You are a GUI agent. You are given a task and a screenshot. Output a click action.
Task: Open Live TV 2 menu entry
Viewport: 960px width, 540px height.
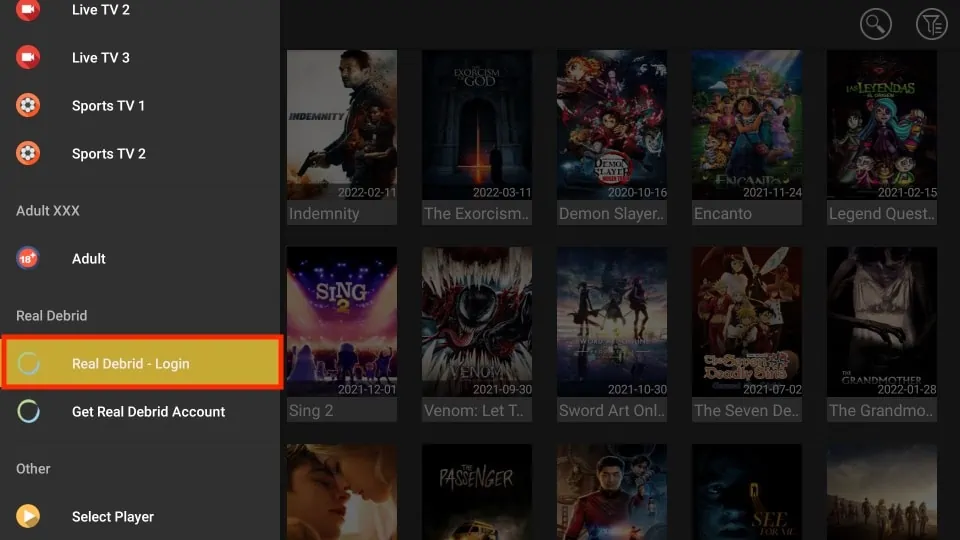coord(140,10)
